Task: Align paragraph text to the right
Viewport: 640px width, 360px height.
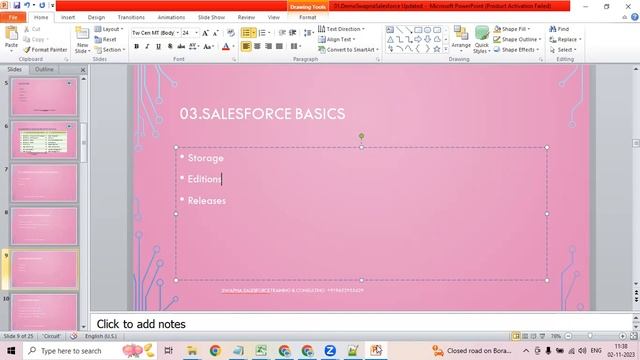Action: 268,46
